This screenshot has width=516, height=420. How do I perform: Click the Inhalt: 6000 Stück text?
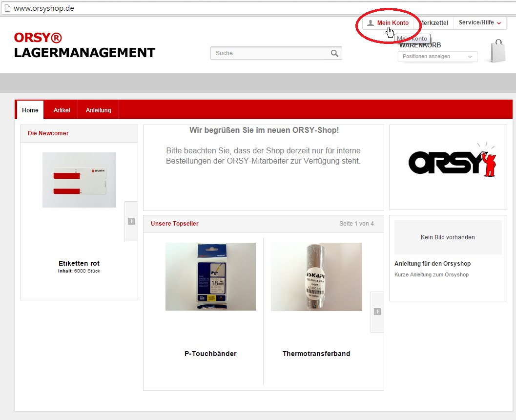pyautogui.click(x=79, y=271)
